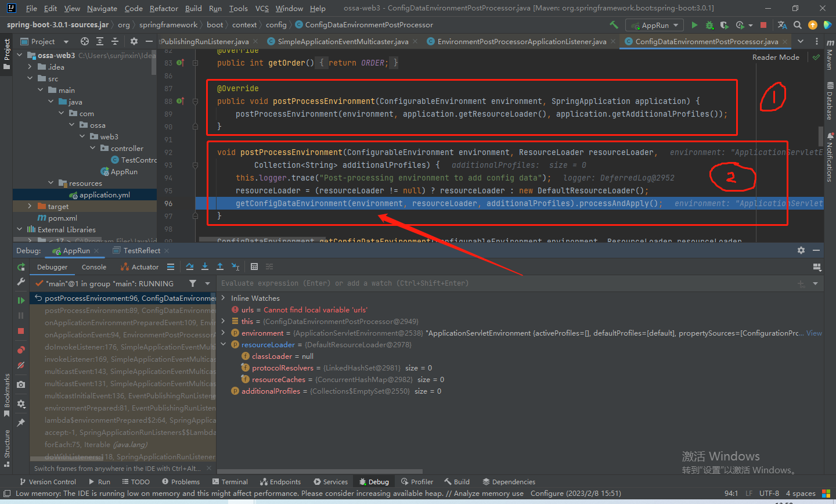
Task: Click the View link for environment value
Action: tap(814, 333)
